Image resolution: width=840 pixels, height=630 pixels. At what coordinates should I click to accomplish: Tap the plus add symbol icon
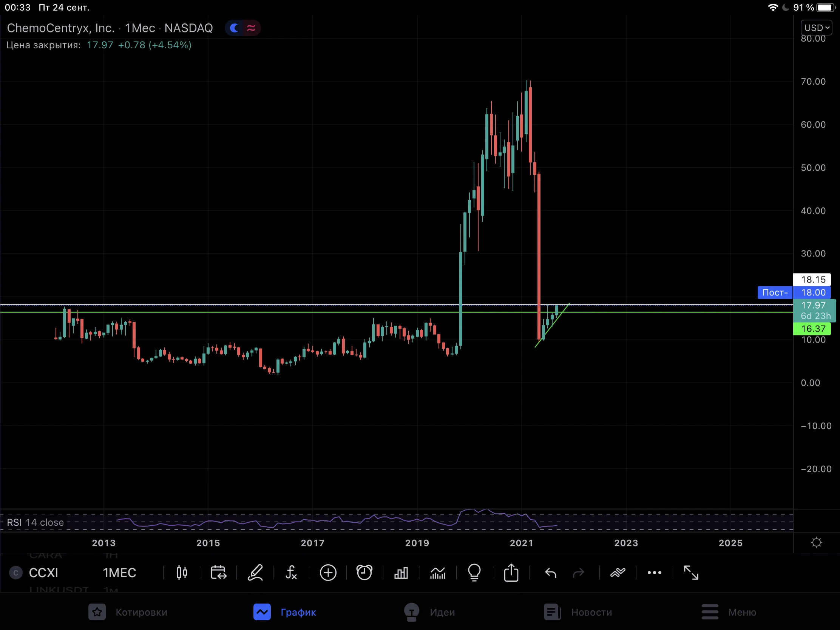(328, 573)
